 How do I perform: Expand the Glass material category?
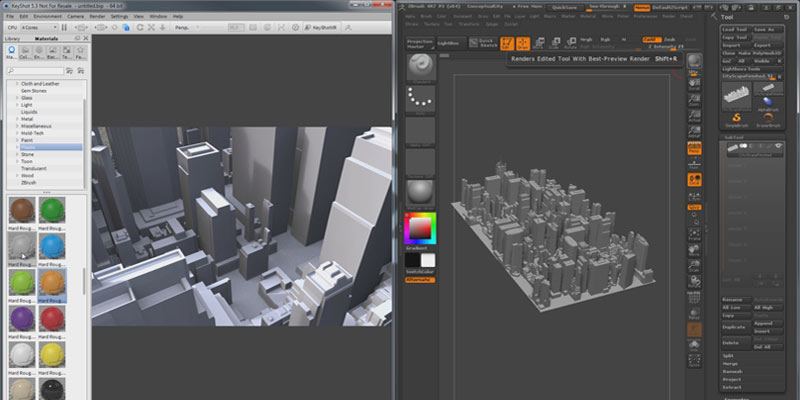17,98
